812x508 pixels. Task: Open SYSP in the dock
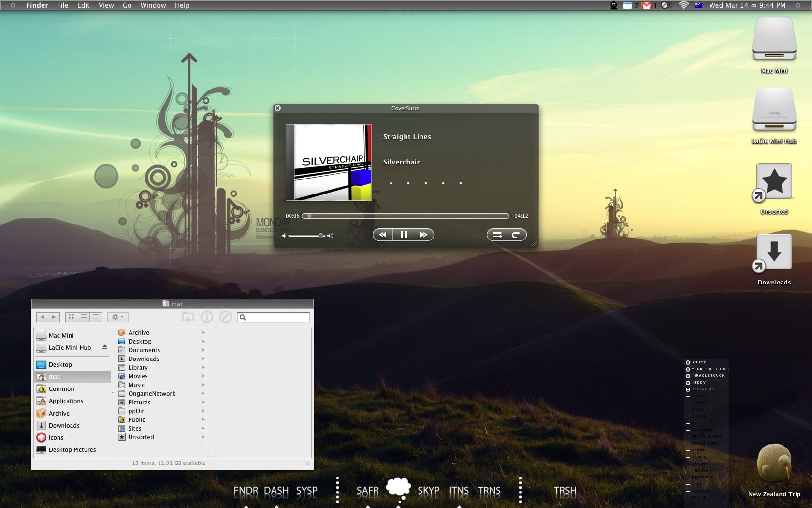[307, 491]
